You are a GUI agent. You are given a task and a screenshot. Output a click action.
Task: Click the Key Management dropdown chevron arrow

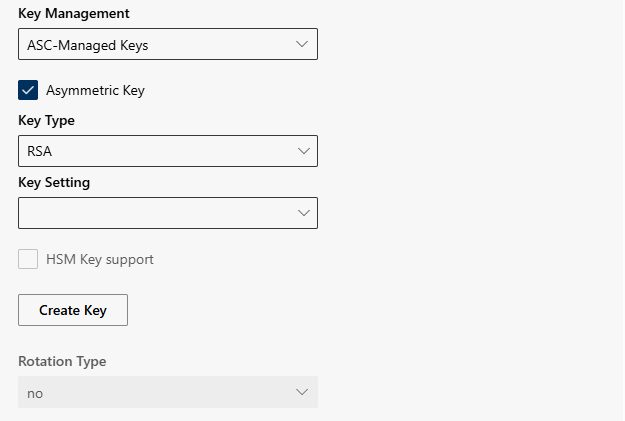tap(302, 45)
